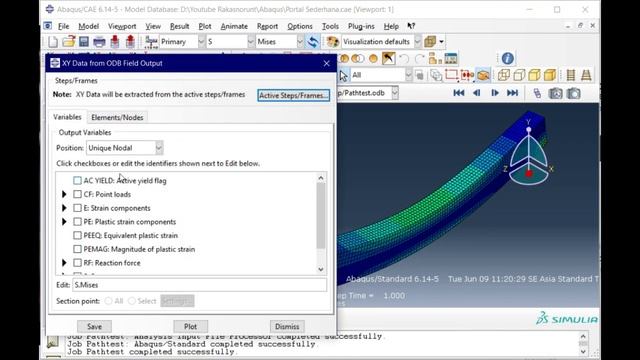The height and width of the screenshot is (360, 640).
Task: Check the RF: Reaction force checkbox
Action: point(78,263)
